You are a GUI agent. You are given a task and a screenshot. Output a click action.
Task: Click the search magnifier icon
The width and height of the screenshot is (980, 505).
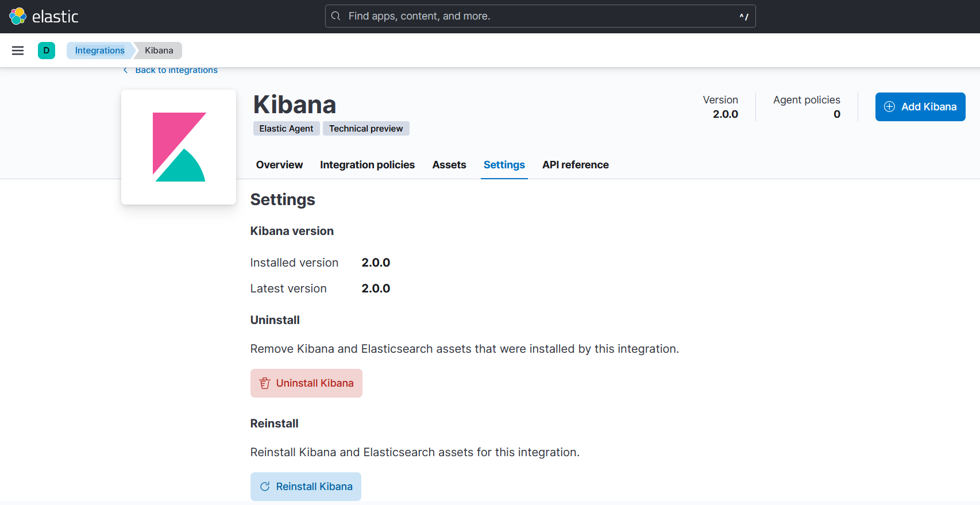click(x=336, y=16)
